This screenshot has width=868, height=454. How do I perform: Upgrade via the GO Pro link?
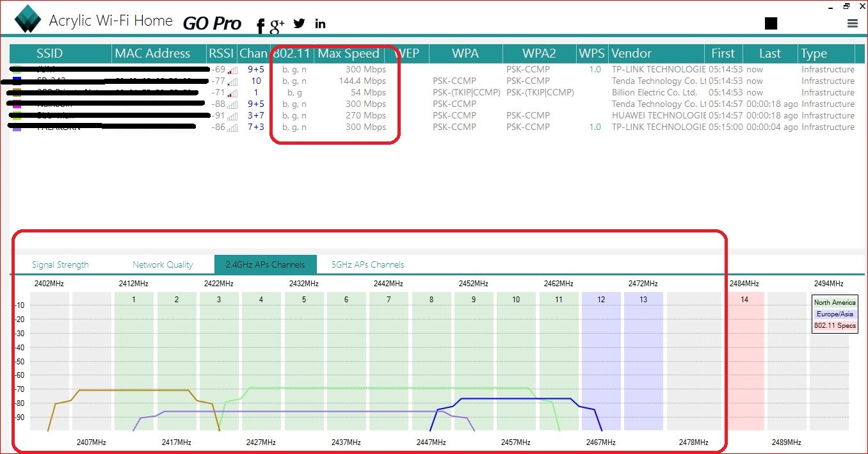tap(212, 24)
